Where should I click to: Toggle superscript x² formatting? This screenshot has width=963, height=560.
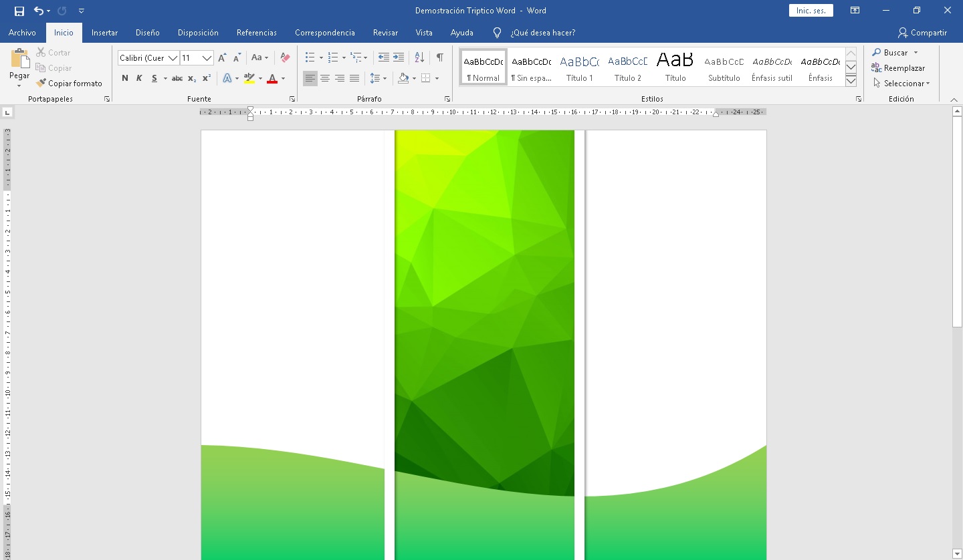(207, 78)
